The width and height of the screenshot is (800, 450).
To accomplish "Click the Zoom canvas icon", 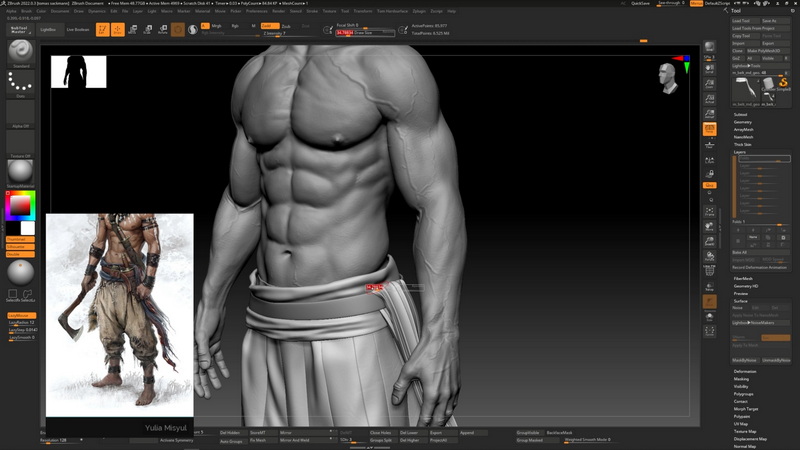I will tap(709, 84).
